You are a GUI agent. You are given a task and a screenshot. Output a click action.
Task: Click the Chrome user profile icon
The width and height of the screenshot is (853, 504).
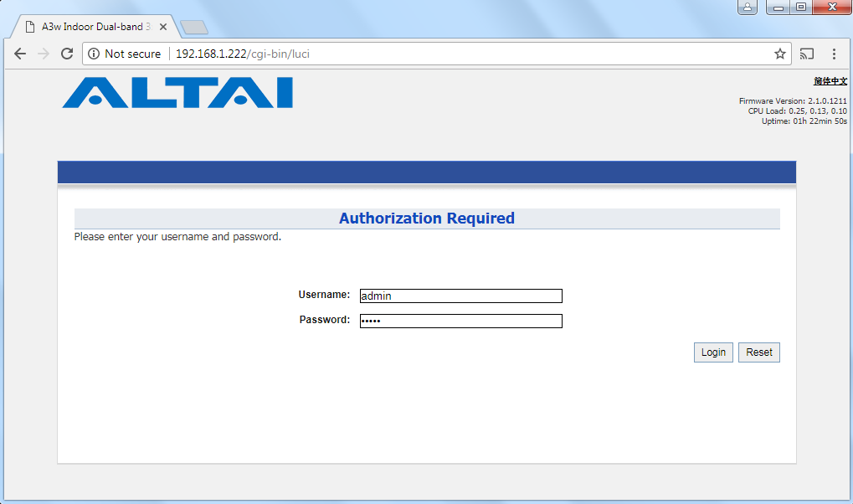click(x=748, y=7)
